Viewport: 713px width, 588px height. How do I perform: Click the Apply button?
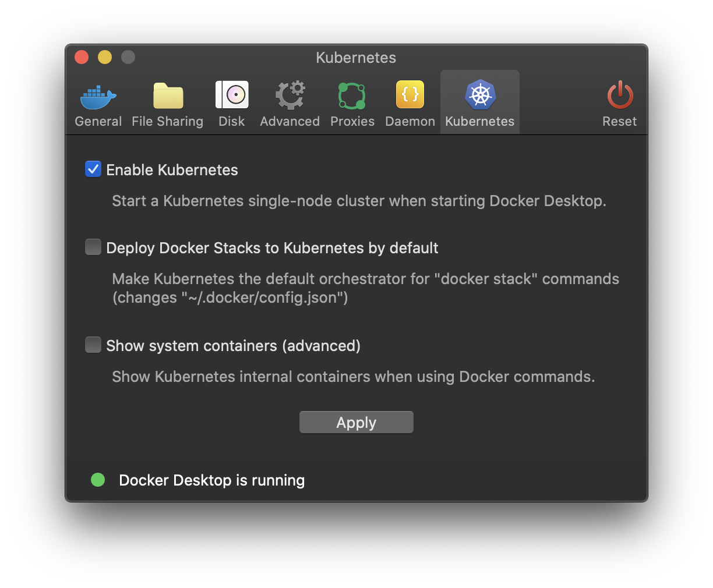coord(356,422)
